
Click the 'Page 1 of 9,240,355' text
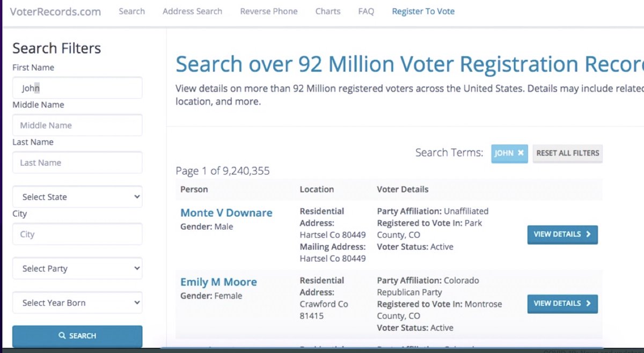223,171
